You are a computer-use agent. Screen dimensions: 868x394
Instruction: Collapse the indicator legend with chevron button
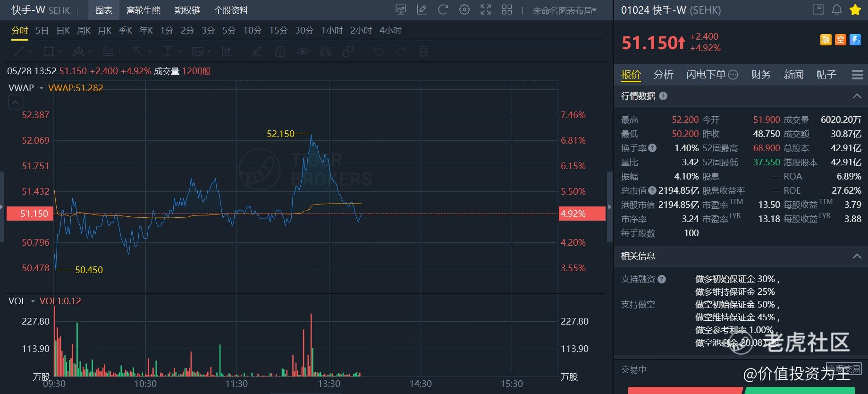point(16,102)
